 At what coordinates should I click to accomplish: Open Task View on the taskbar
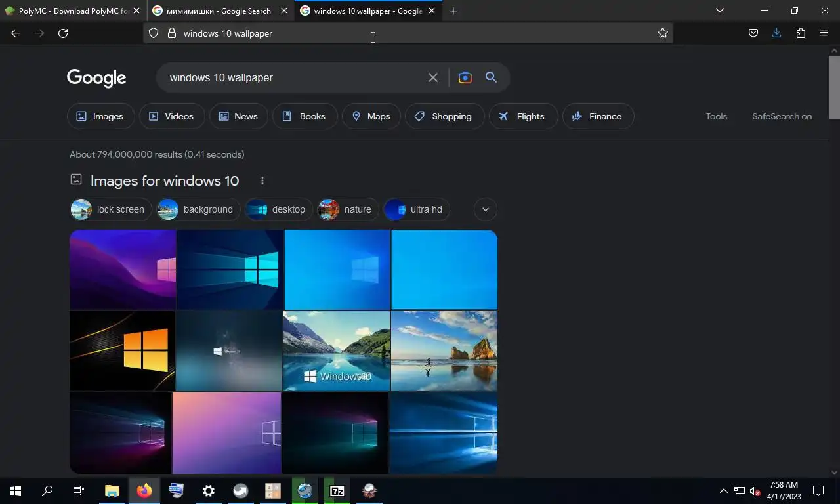[79, 491]
